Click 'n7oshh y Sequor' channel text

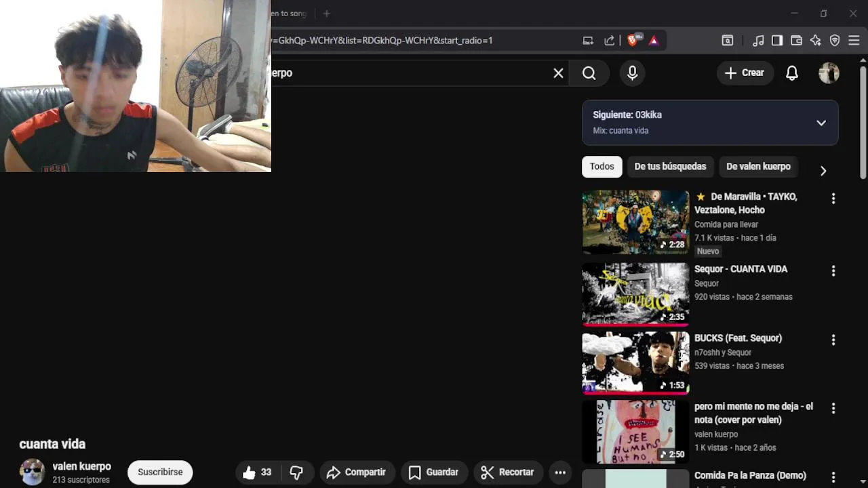[723, 352]
